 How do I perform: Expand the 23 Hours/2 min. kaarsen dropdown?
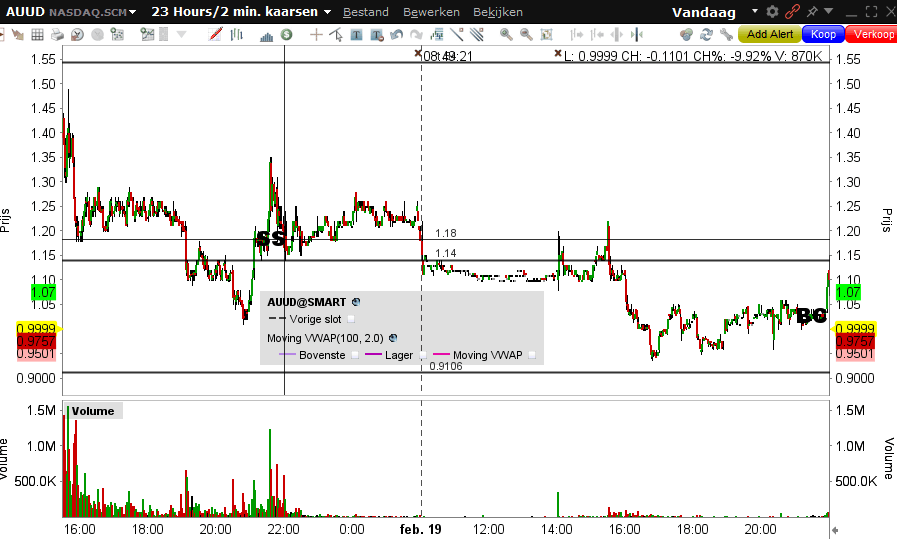coord(327,12)
